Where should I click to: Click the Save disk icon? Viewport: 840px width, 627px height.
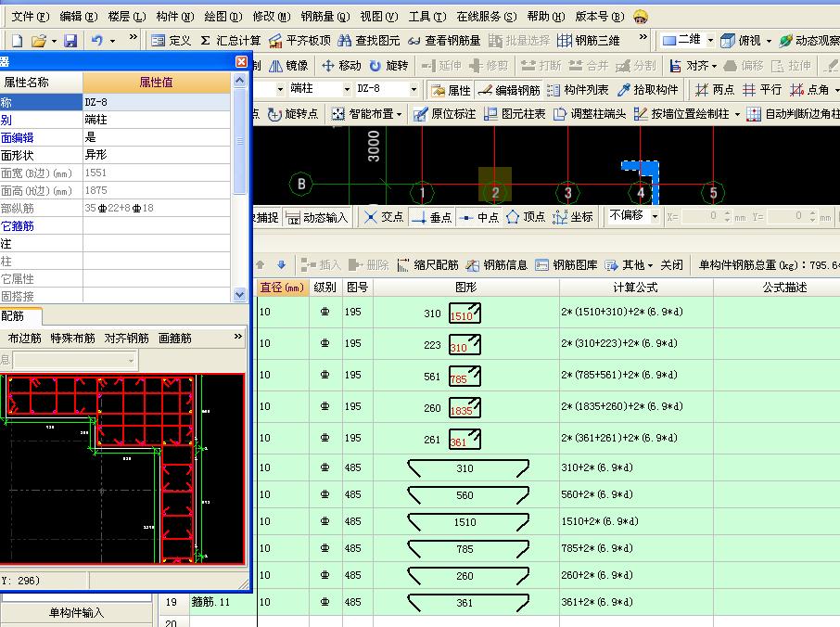[x=70, y=40]
